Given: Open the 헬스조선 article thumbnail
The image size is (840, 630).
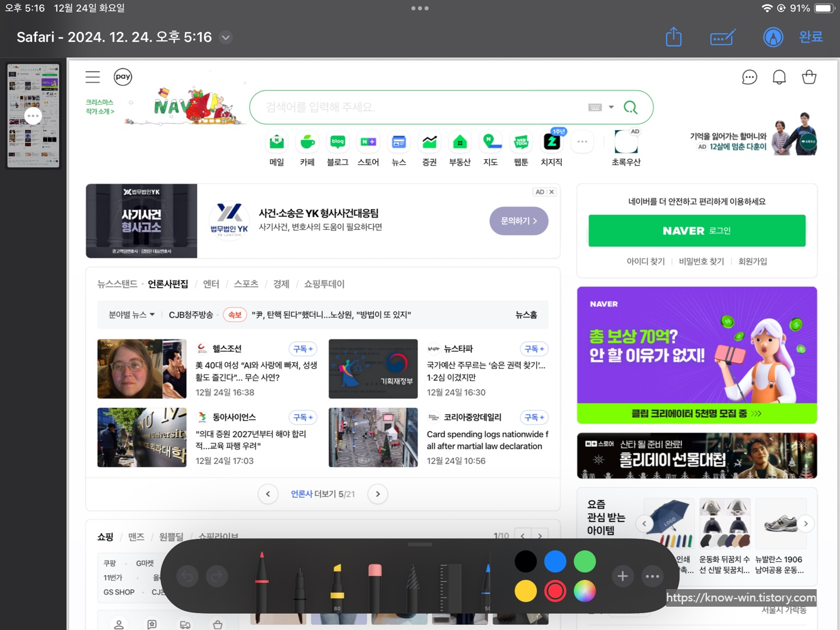Looking at the screenshot, I should (142, 369).
